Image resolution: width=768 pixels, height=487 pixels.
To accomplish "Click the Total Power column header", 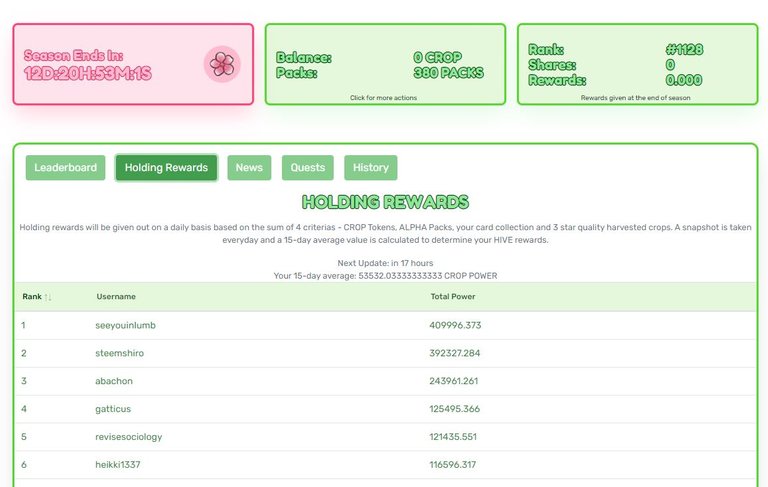I will point(453,296).
